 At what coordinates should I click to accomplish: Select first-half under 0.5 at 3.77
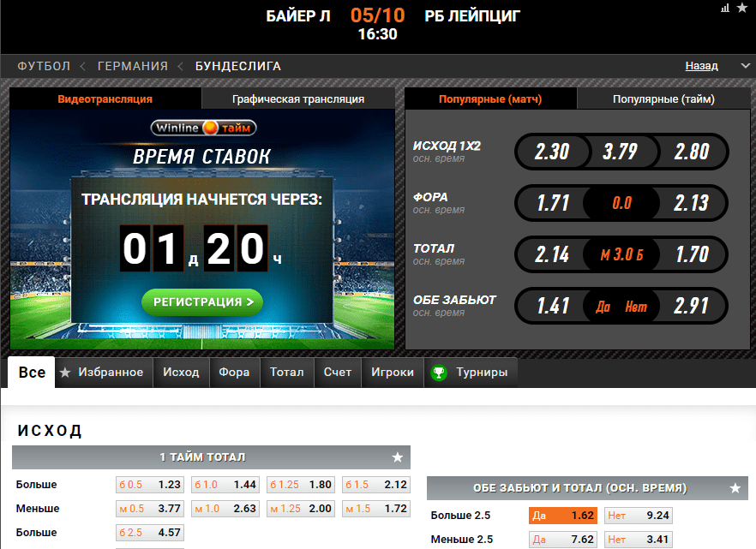coord(150,509)
